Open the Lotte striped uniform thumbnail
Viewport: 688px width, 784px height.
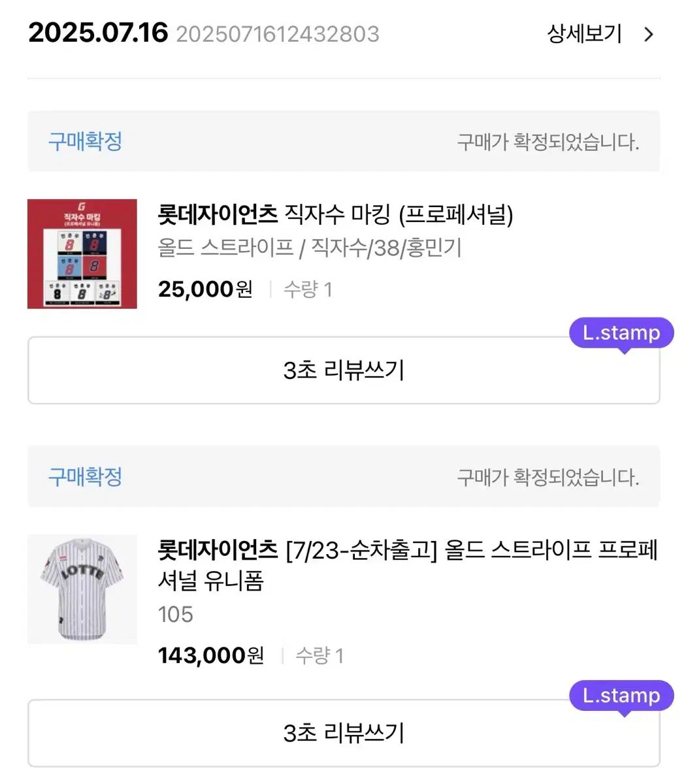82,589
